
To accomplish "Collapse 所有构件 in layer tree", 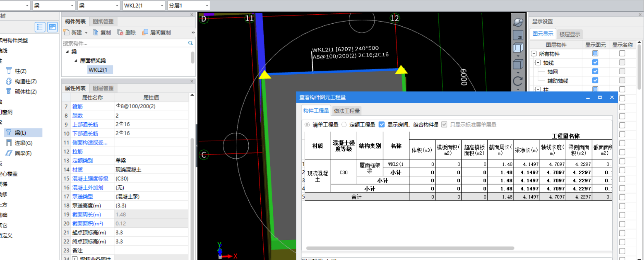I will click(x=534, y=54).
